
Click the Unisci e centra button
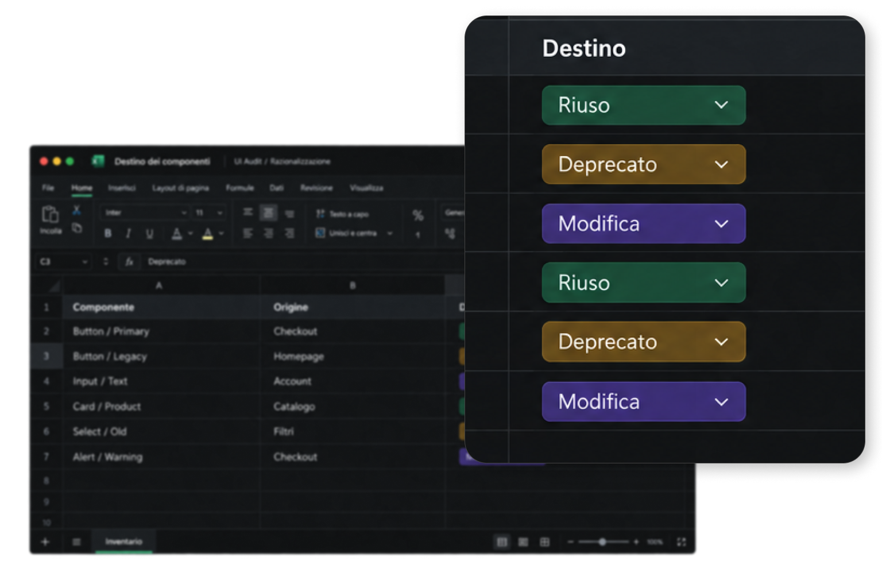[x=346, y=233]
